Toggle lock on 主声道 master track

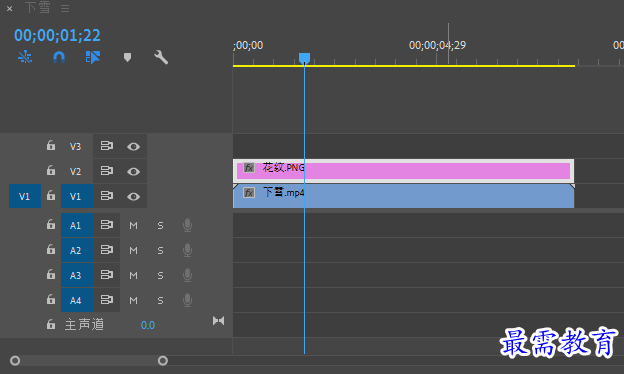click(x=51, y=324)
